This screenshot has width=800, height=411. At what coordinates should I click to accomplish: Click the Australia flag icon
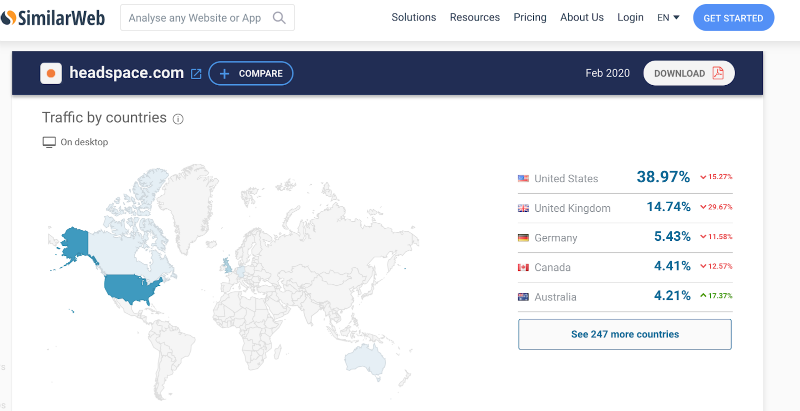[x=523, y=297]
